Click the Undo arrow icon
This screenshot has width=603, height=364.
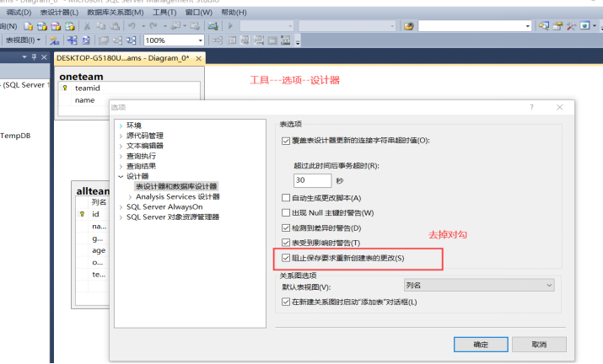[132, 26]
